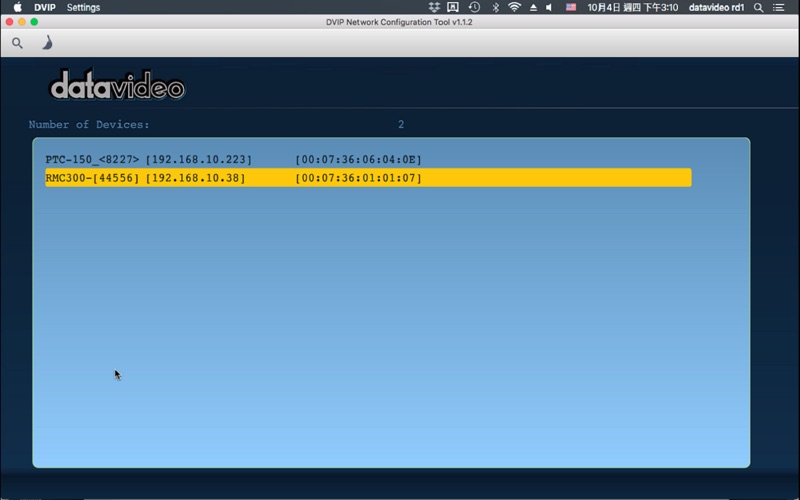Screen dimensions: 800x500
Task: Click the Number of Devices label
Action: click(x=89, y=124)
